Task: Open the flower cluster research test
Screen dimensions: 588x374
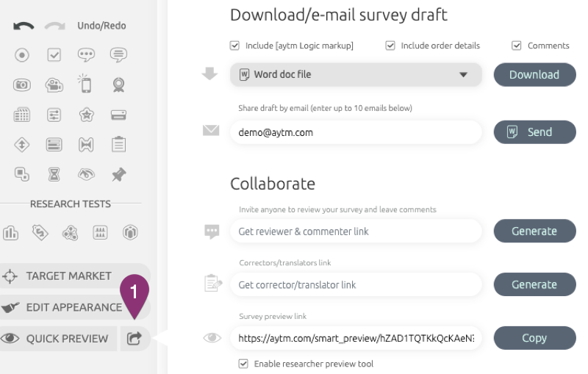Action: click(x=70, y=233)
